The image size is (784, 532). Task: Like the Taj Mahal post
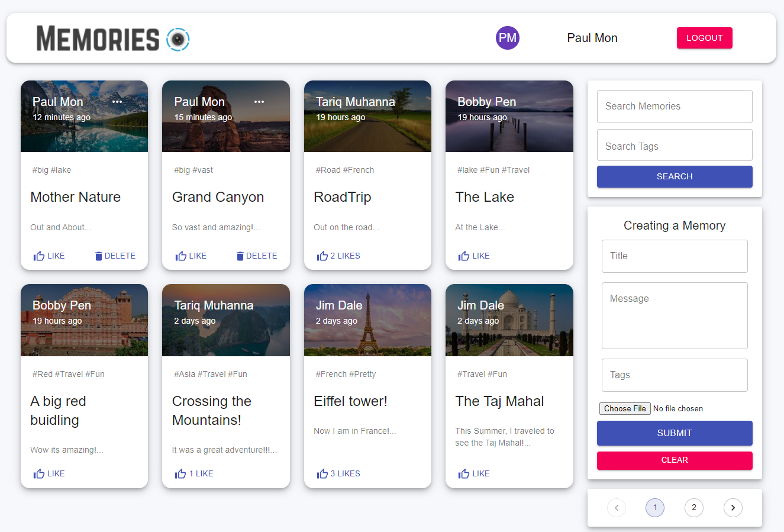[473, 473]
